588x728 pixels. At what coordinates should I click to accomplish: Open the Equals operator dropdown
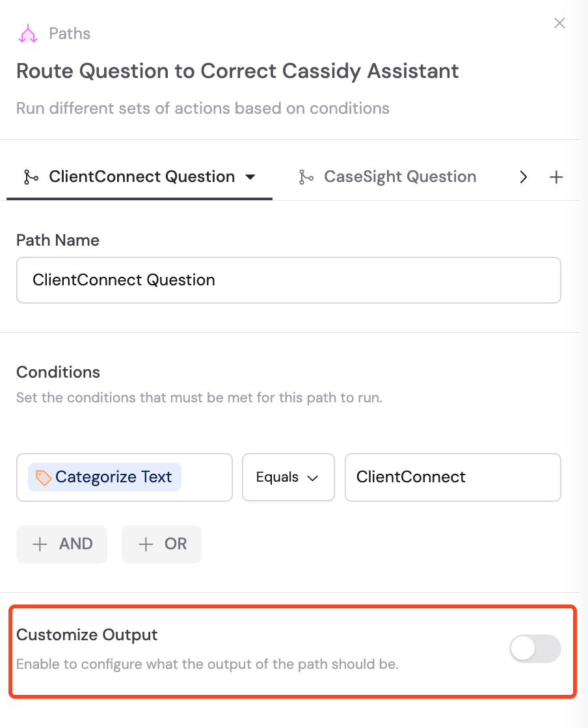pos(288,477)
